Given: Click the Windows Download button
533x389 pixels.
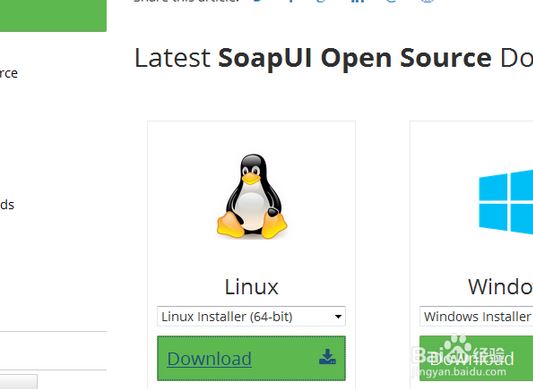Looking at the screenshot, I should coord(476,358).
